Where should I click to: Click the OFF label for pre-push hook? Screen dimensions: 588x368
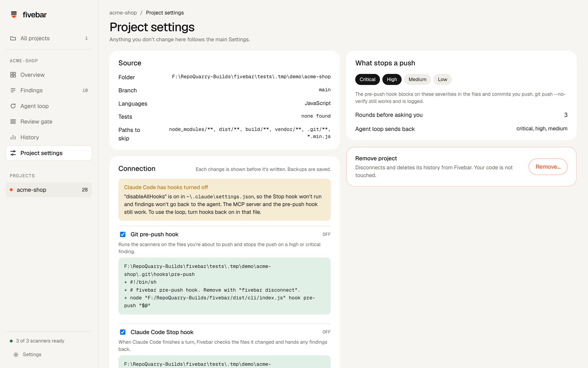[327, 235]
